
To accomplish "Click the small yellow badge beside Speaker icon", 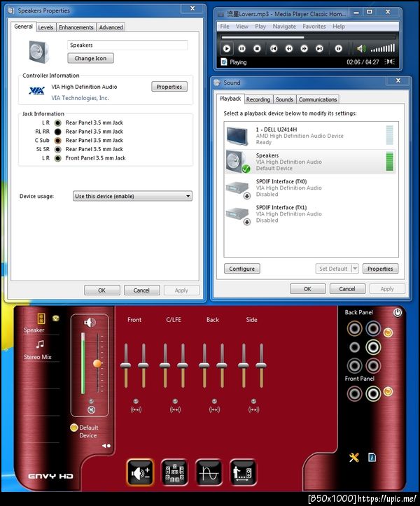I will 56,318.
